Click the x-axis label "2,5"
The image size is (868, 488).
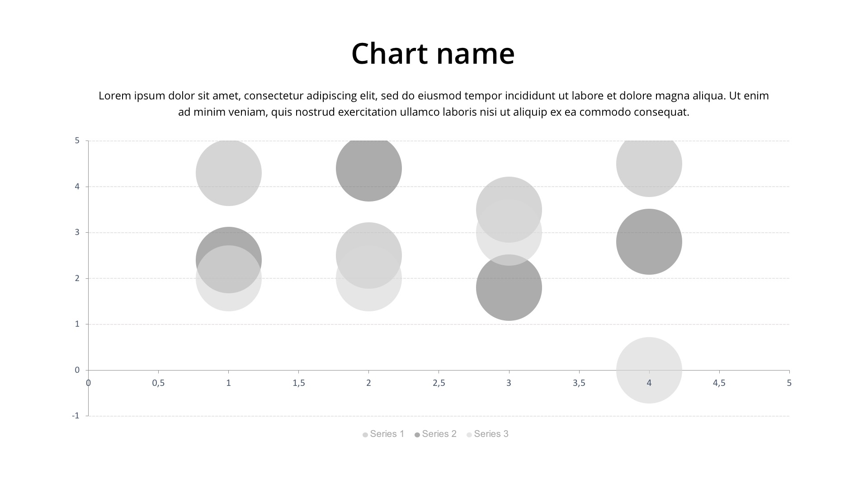(x=439, y=383)
